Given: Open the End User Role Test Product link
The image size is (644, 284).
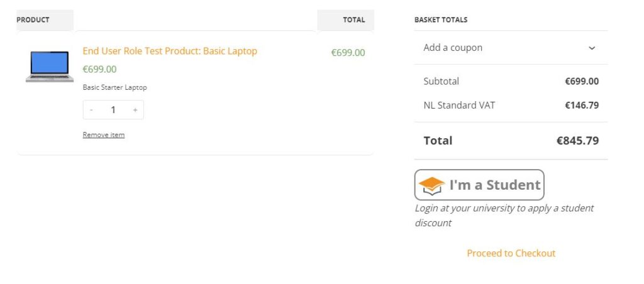Looking at the screenshot, I should (170, 51).
